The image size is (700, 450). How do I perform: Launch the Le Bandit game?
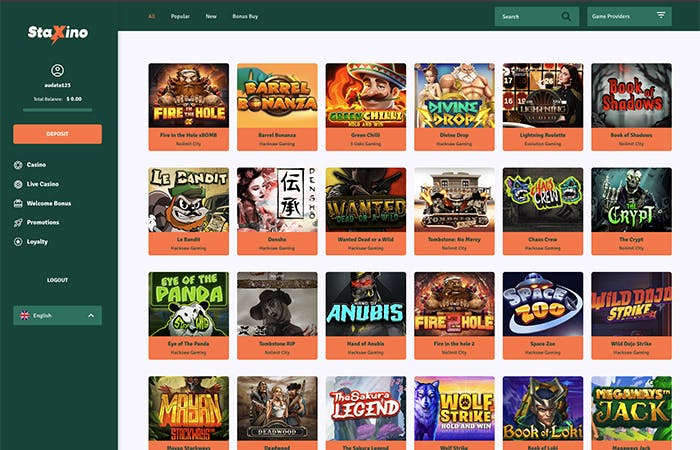pos(188,211)
